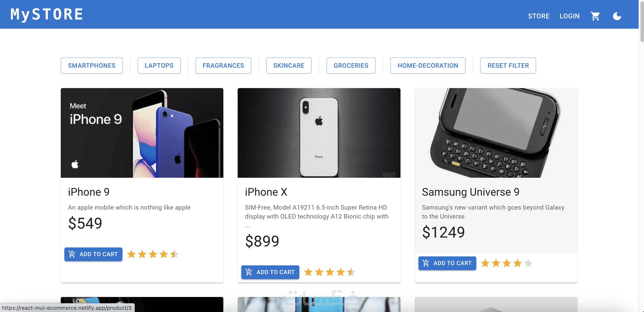This screenshot has height=312, width=644.
Task: Open the iPhone X product photo
Action: (319, 133)
